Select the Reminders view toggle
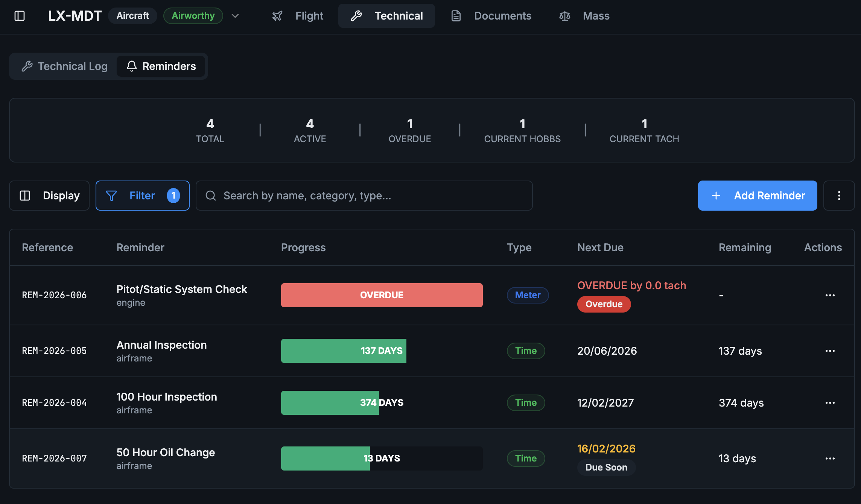This screenshot has width=861, height=504. tap(161, 66)
